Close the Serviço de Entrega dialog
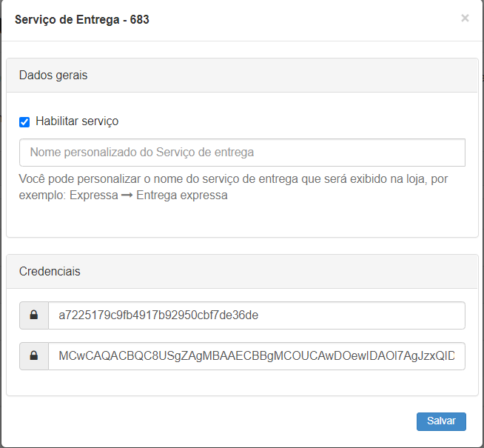The height and width of the screenshot is (448, 484). click(x=465, y=19)
